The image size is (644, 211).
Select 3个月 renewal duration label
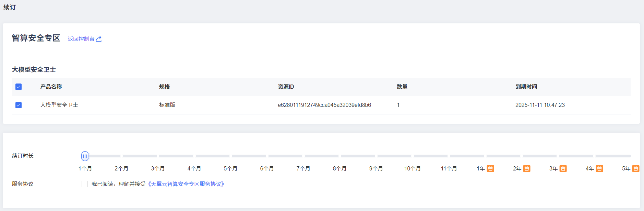pos(158,168)
